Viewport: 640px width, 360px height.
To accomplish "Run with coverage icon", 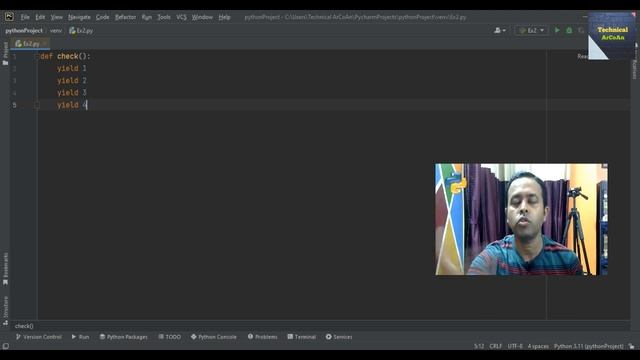I will pos(581,30).
